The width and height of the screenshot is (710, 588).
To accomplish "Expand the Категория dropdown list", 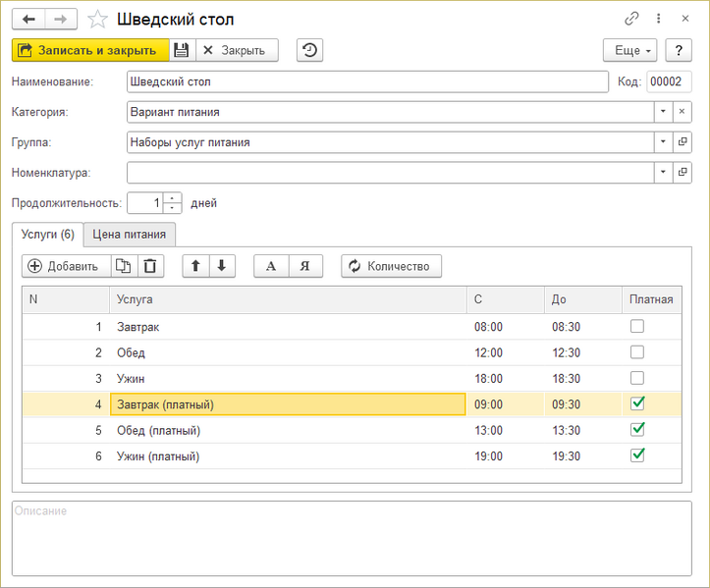I will (x=663, y=112).
